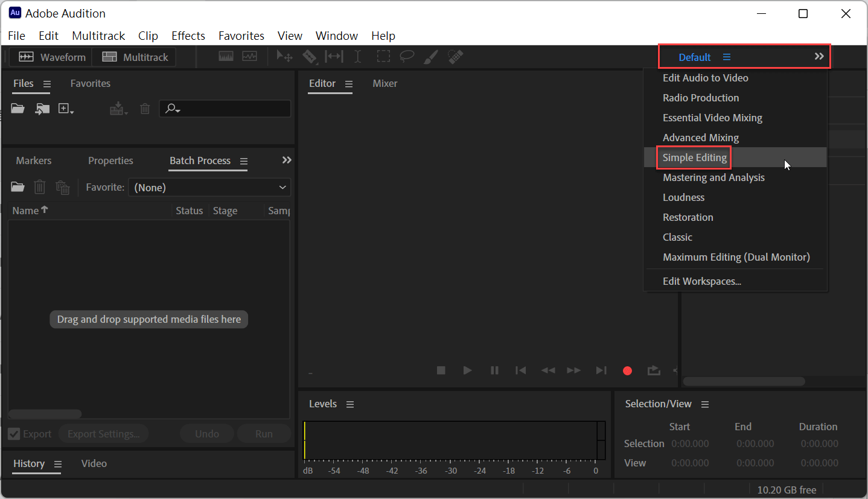Switch to the Favorites tab
Screen dimensions: 868x499
click(91, 83)
